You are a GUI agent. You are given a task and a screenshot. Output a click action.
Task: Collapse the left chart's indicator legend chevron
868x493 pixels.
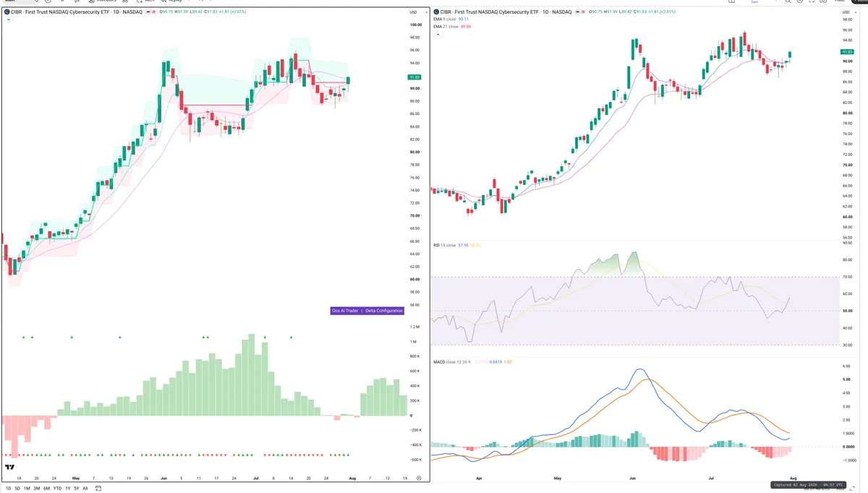[8, 20]
